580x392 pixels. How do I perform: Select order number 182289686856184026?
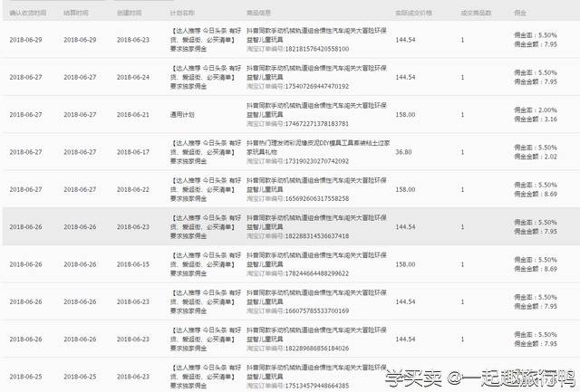pyautogui.click(x=317, y=348)
